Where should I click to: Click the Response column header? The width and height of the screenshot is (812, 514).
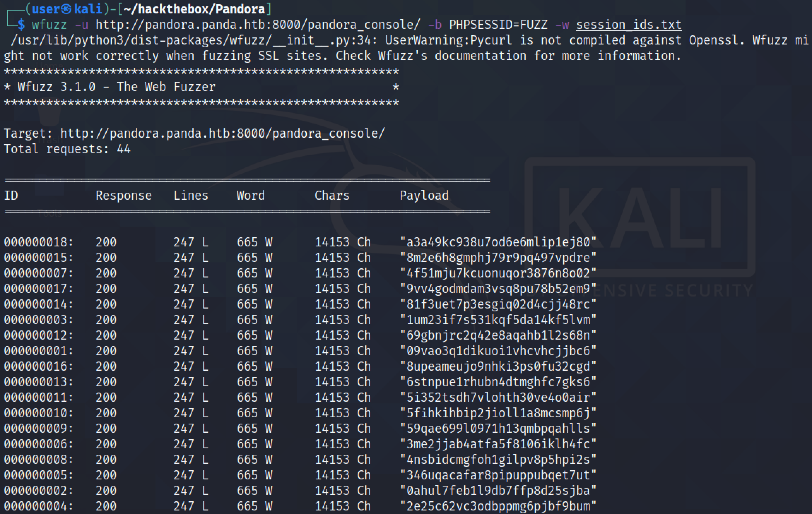[124, 196]
